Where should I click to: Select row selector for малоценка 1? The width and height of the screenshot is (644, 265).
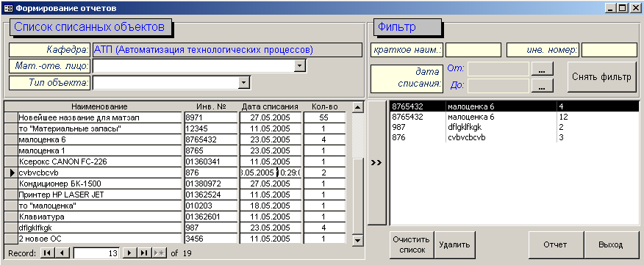click(x=11, y=150)
